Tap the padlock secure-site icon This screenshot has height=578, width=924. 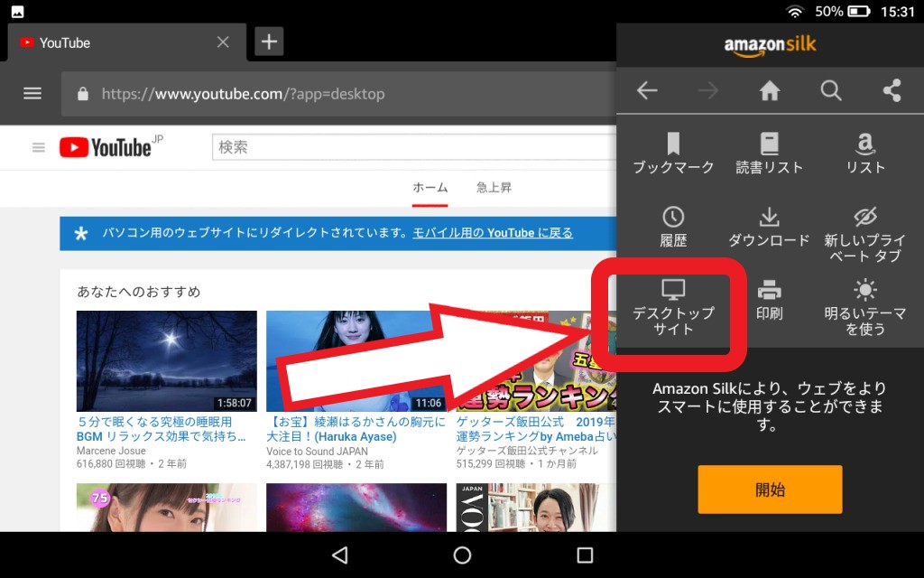pos(83,93)
